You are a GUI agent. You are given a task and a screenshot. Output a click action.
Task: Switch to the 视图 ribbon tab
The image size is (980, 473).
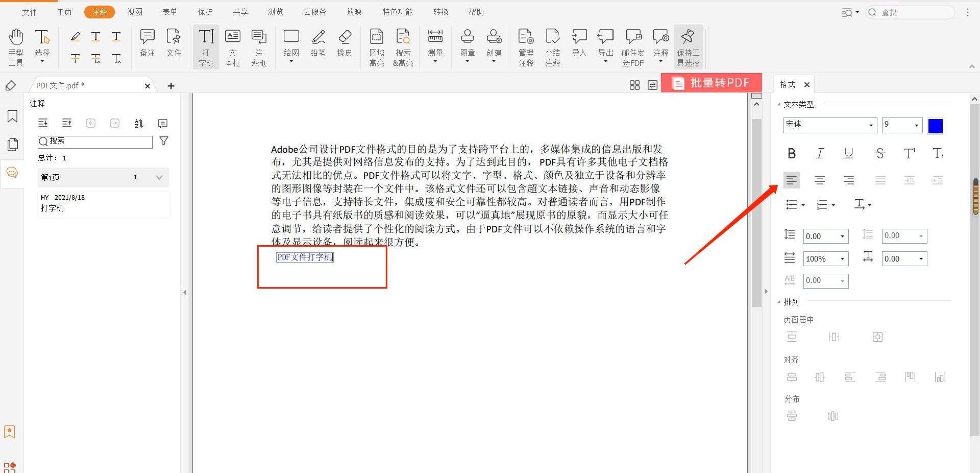coord(135,12)
